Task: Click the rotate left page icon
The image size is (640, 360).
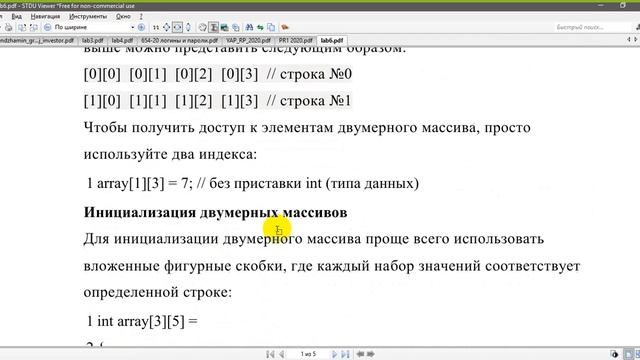Action: [x=22, y=27]
